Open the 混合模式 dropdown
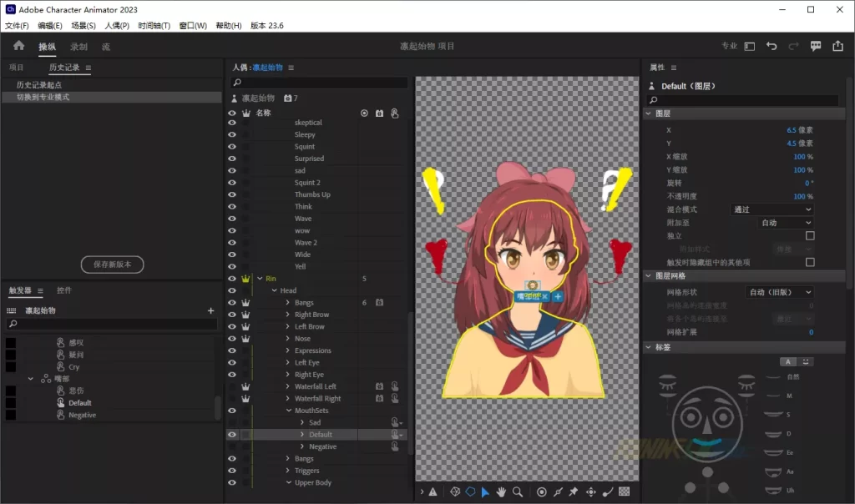Viewport: 855px width, 504px height. click(772, 209)
